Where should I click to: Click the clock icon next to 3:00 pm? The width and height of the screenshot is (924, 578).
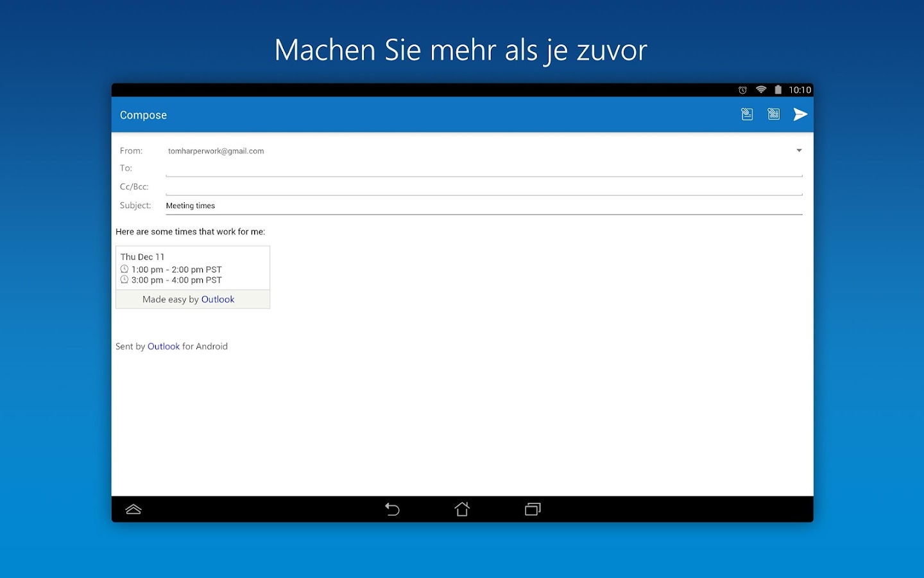124,279
